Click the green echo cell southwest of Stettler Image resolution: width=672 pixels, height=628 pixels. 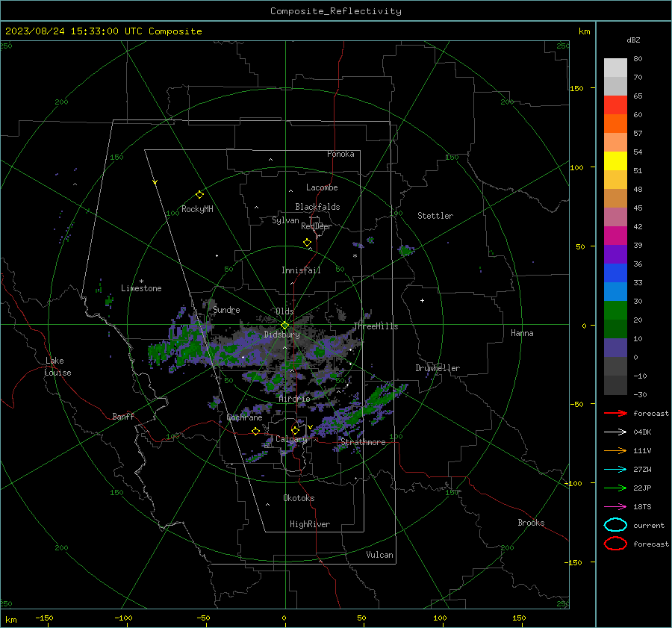405,250
